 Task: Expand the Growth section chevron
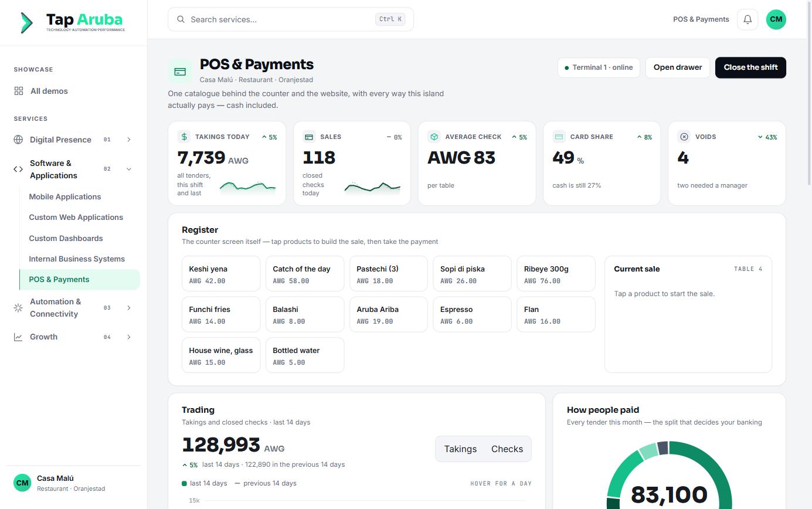point(129,337)
